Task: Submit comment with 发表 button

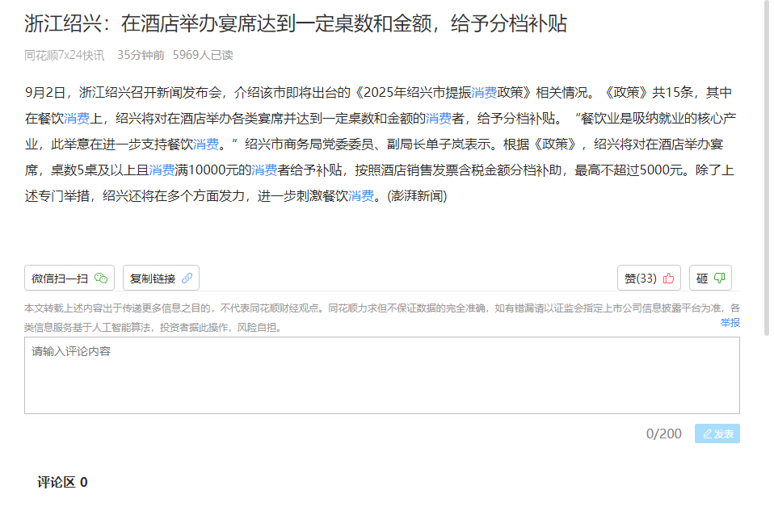Action: click(717, 434)
